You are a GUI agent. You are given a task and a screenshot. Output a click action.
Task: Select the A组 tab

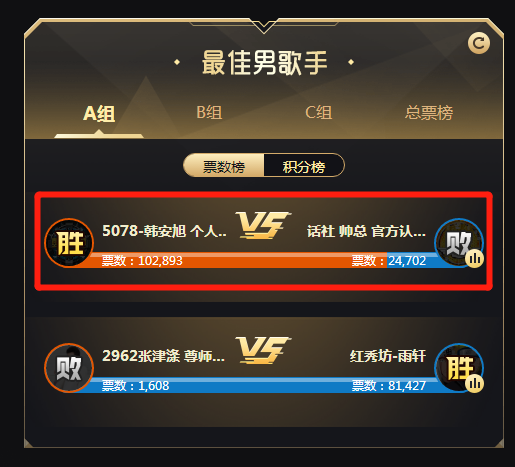pyautogui.click(x=99, y=114)
